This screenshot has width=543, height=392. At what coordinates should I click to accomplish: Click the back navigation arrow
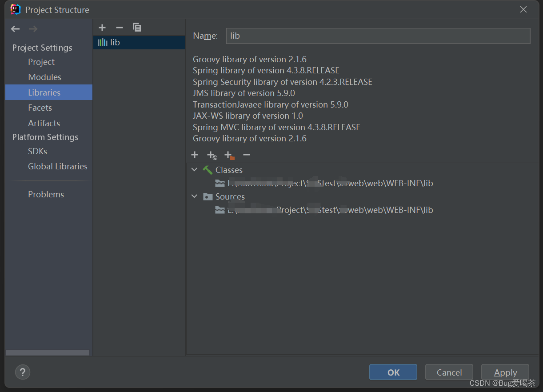click(16, 29)
